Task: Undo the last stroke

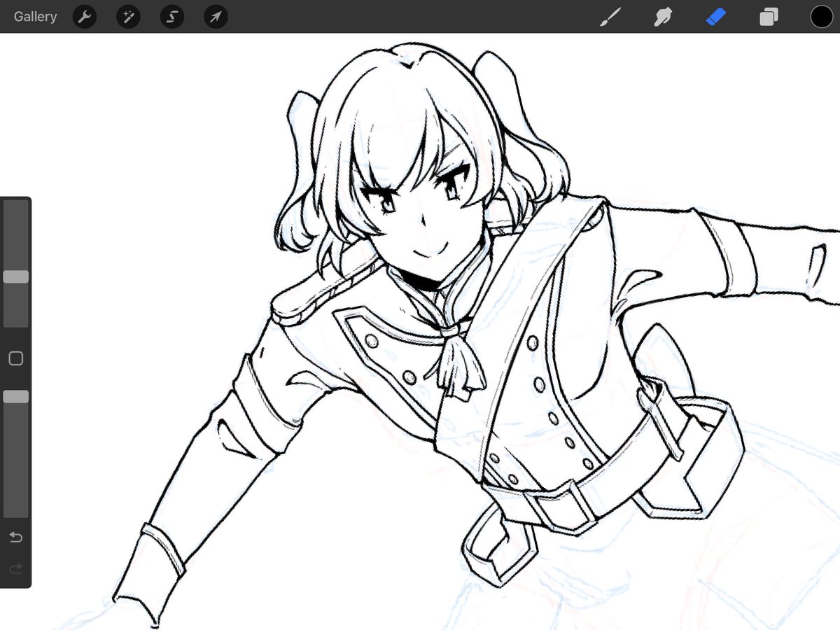Action: click(x=15, y=538)
